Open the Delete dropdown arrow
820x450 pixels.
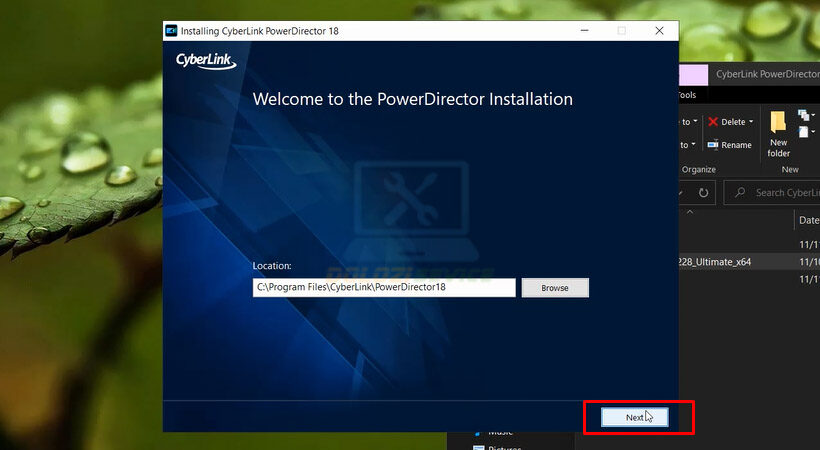[x=753, y=122]
